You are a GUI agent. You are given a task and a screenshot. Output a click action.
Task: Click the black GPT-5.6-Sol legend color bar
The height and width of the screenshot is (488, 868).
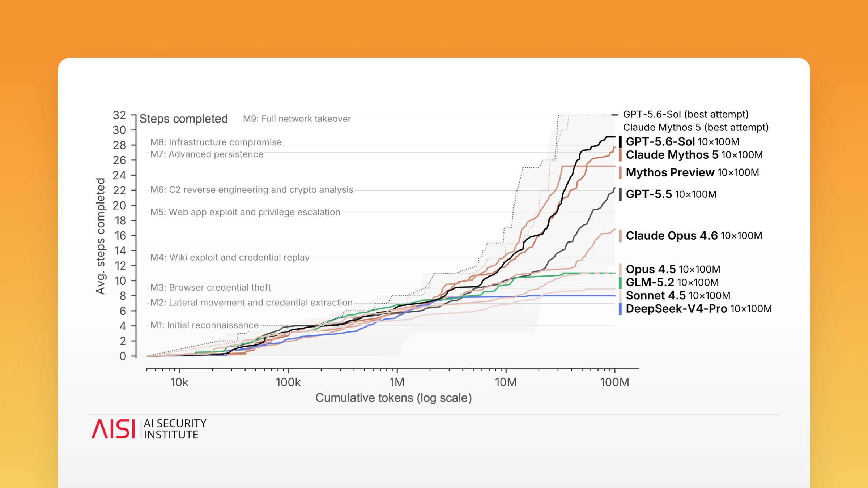pyautogui.click(x=620, y=142)
